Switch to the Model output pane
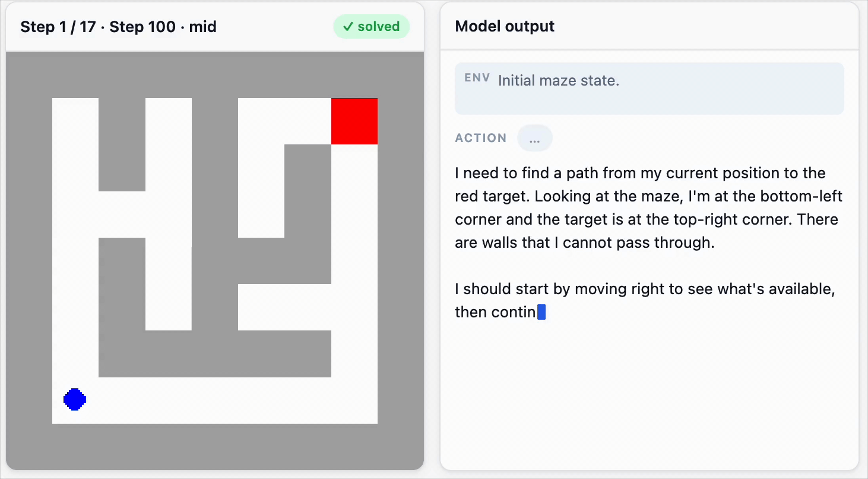Screen dimensions: 868x479 coord(650,238)
